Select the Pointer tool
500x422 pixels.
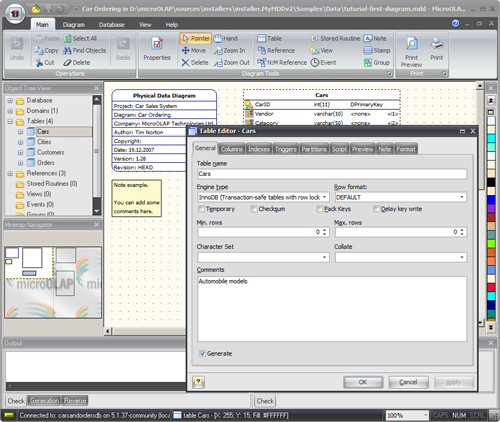[x=196, y=39]
